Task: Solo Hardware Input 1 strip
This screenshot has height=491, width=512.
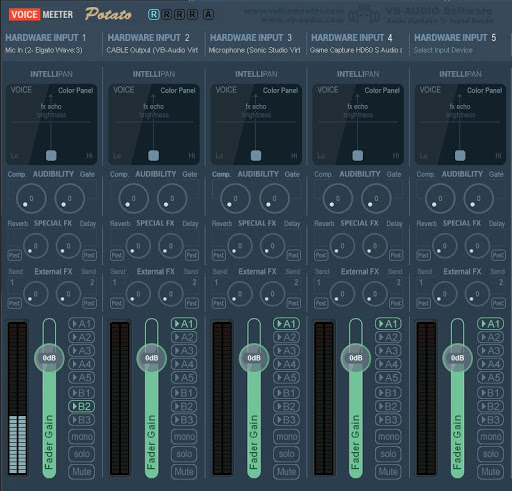Action: 82,454
